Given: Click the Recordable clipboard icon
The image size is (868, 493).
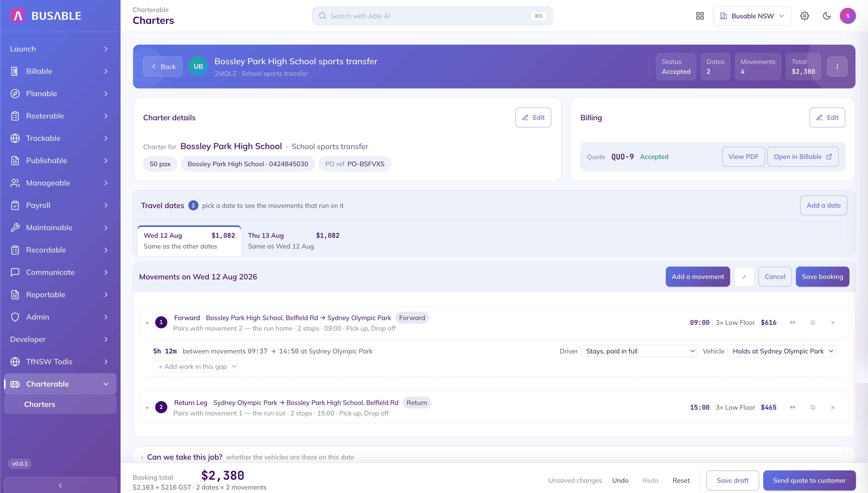Looking at the screenshot, I should 15,250.
